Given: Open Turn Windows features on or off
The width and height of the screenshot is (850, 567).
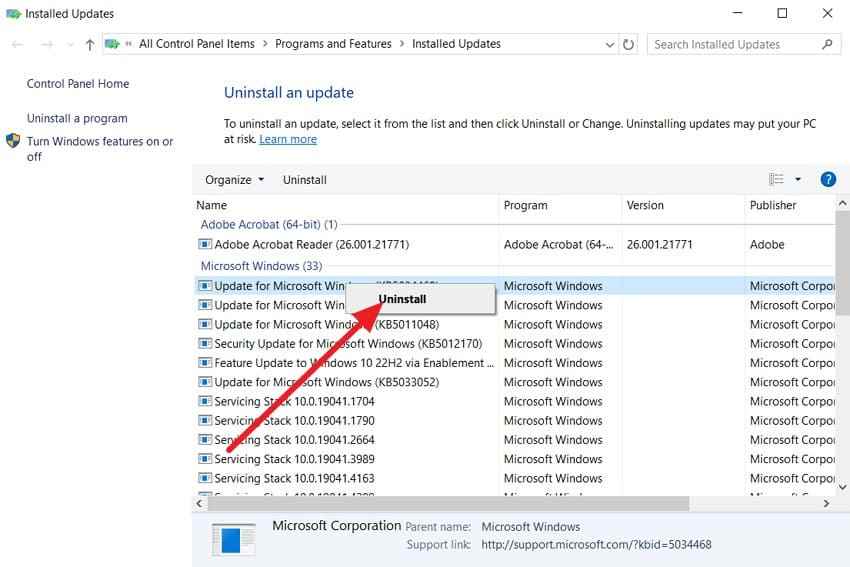Looking at the screenshot, I should click(x=100, y=149).
